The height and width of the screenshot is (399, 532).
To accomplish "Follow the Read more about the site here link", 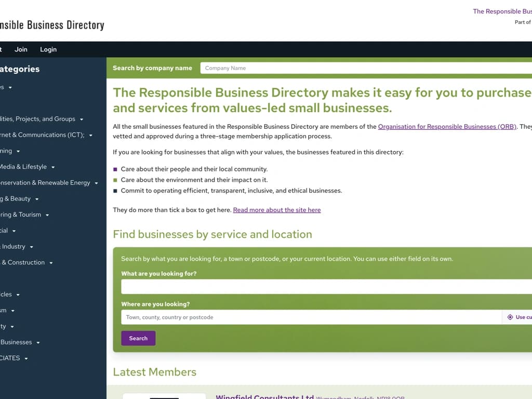I will (x=277, y=210).
